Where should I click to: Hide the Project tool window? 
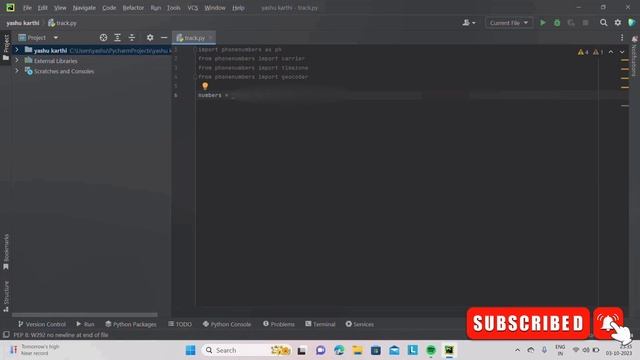(x=164, y=38)
